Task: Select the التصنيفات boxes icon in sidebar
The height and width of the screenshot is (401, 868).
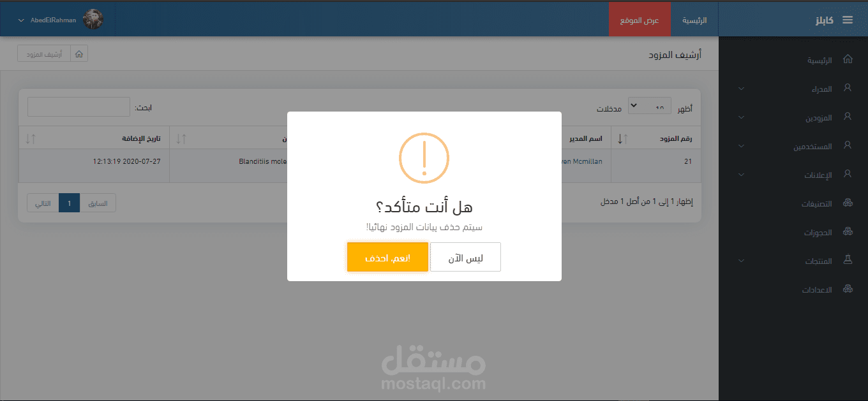Action: [848, 203]
